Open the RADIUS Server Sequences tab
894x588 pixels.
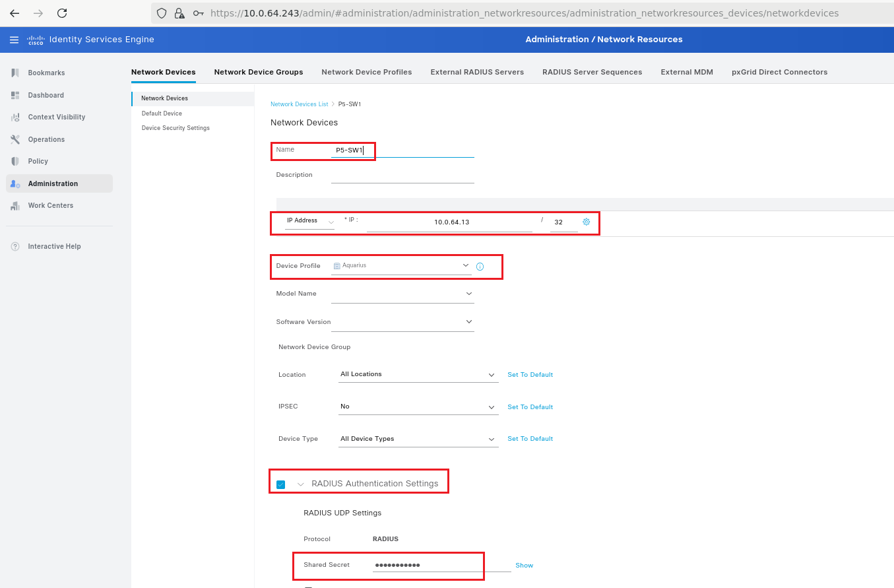pos(592,72)
